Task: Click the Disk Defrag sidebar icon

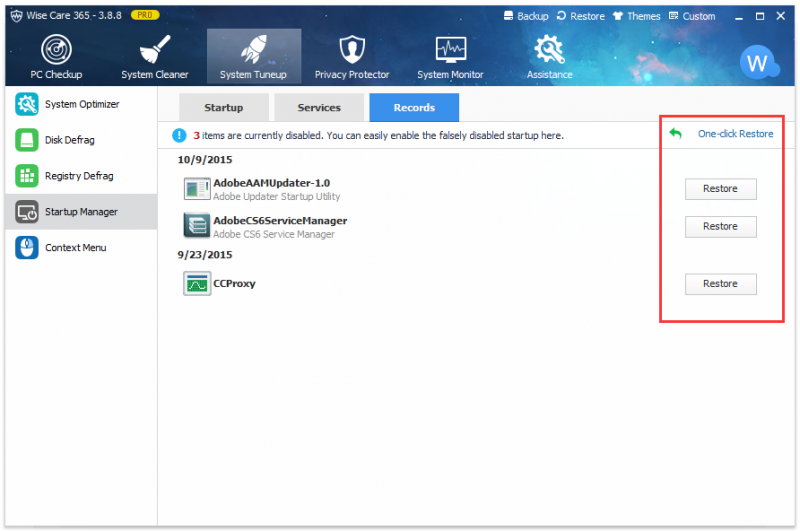Action: click(x=27, y=140)
